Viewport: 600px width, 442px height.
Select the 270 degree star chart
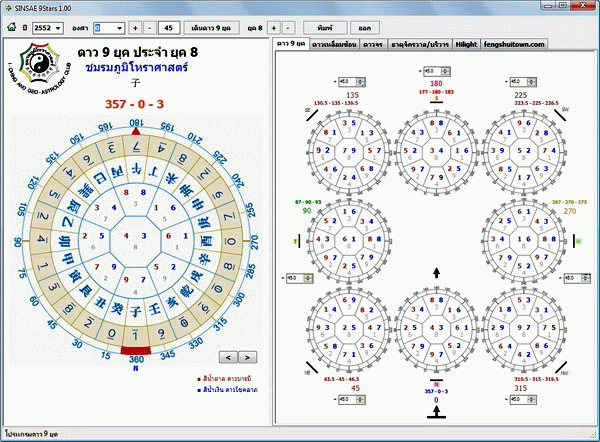pyautogui.click(x=523, y=240)
